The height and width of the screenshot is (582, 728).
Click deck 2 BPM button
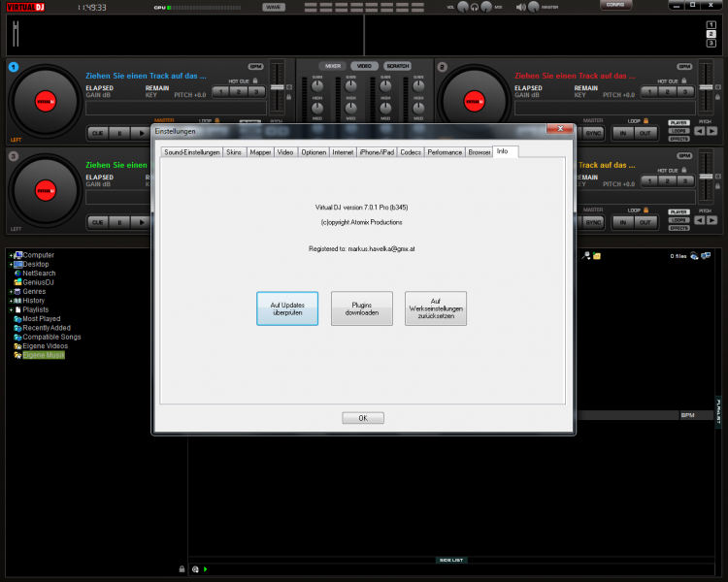pyautogui.click(x=684, y=66)
